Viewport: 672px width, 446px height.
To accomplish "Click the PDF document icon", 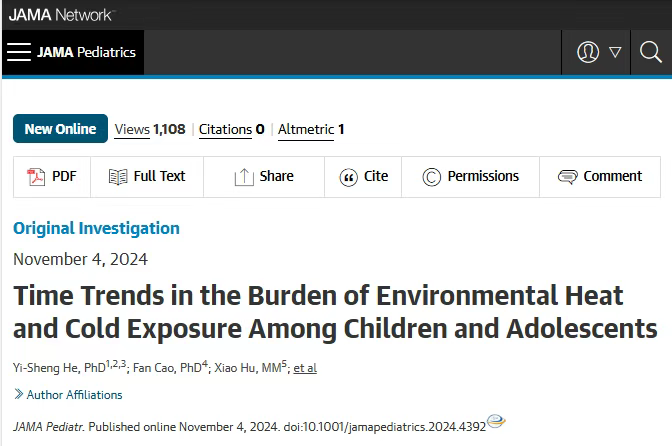I will click(x=36, y=177).
